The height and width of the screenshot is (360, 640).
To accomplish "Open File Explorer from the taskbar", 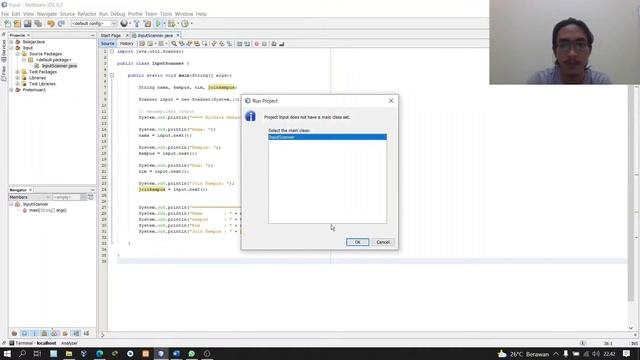I will (69, 354).
